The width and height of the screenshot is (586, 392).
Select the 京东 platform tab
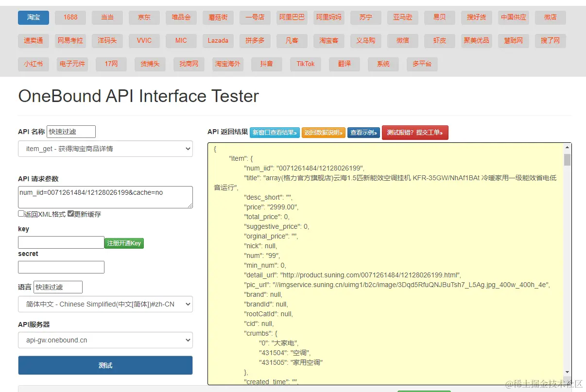[x=144, y=17]
